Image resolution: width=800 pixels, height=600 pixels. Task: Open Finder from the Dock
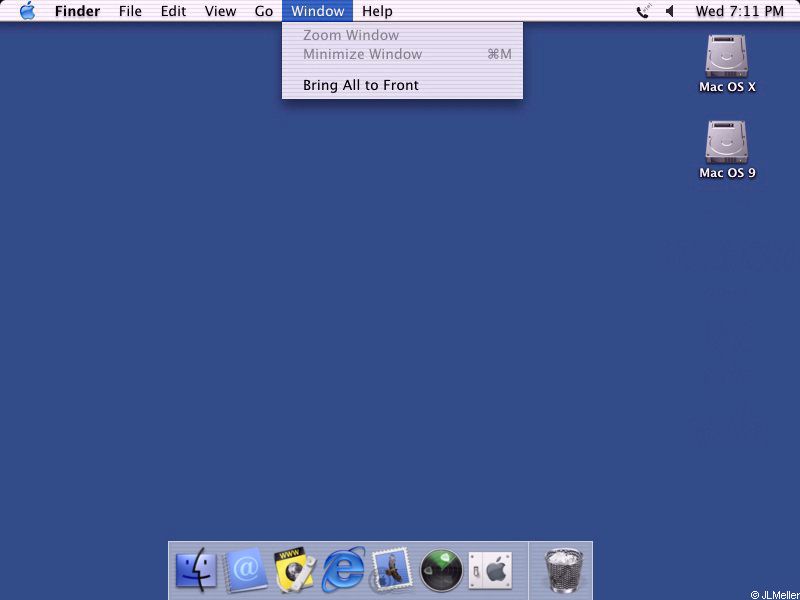(196, 569)
